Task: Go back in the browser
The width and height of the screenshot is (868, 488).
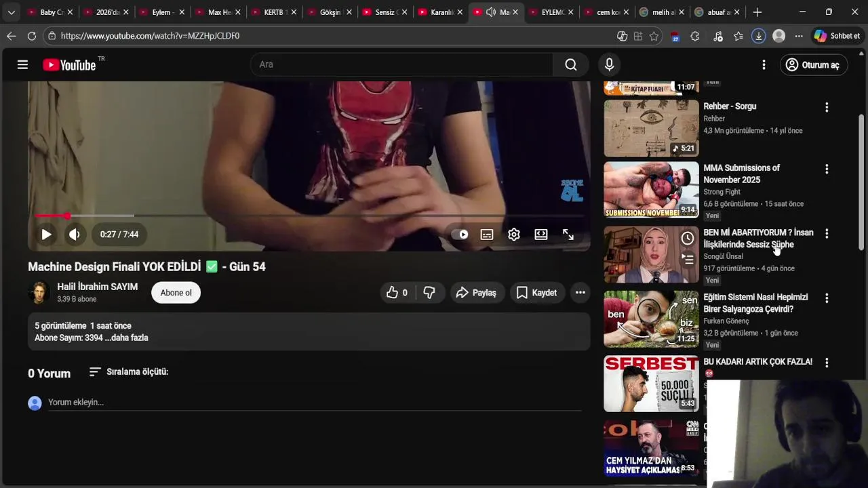Action: point(11,36)
